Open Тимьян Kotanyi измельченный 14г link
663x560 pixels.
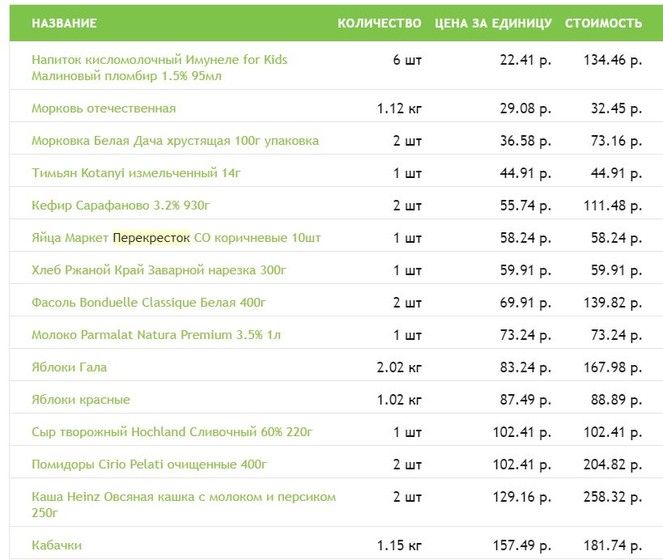point(136,173)
